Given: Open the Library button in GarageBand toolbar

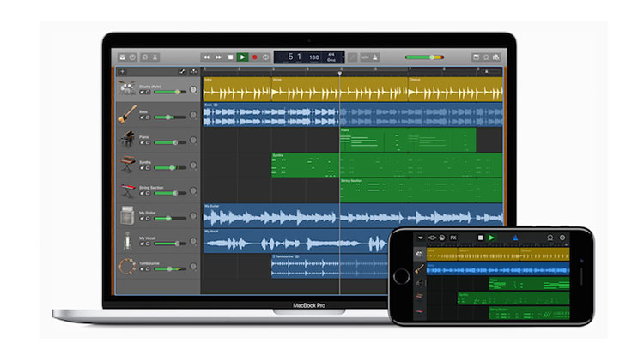Looking at the screenshot, I should 123,57.
